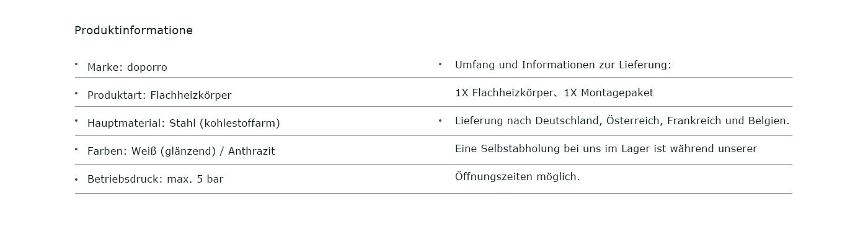This screenshot has height=241, width=868.
Task: Select the Marke: doporro line
Action: point(127,67)
